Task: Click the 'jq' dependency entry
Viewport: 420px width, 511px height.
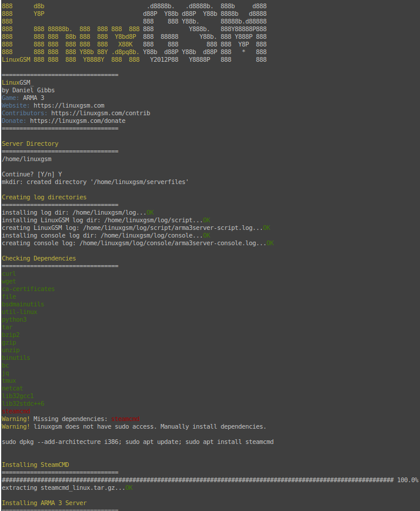Action: (5, 373)
